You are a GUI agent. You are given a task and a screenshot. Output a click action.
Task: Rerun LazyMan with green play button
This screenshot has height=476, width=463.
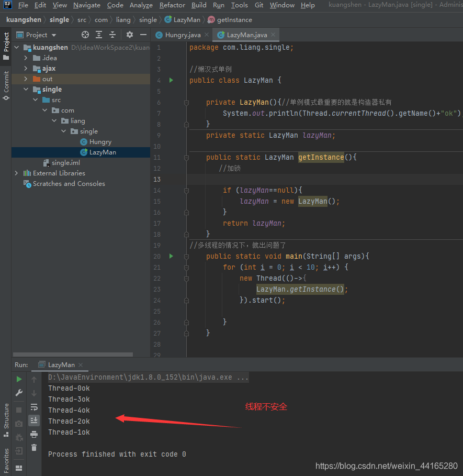(19, 379)
